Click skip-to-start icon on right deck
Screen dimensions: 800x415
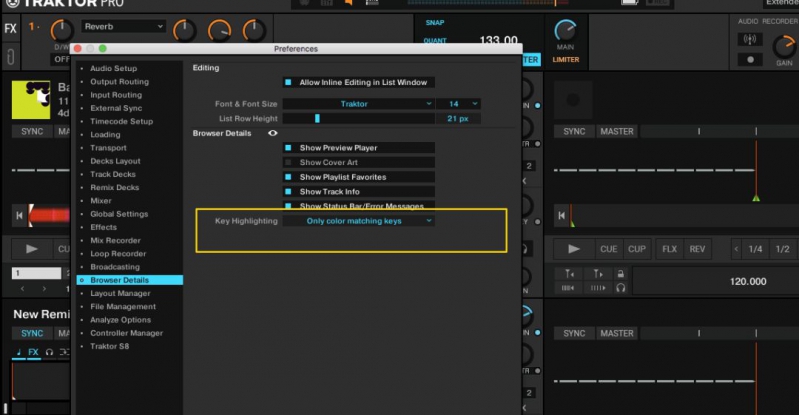click(561, 215)
